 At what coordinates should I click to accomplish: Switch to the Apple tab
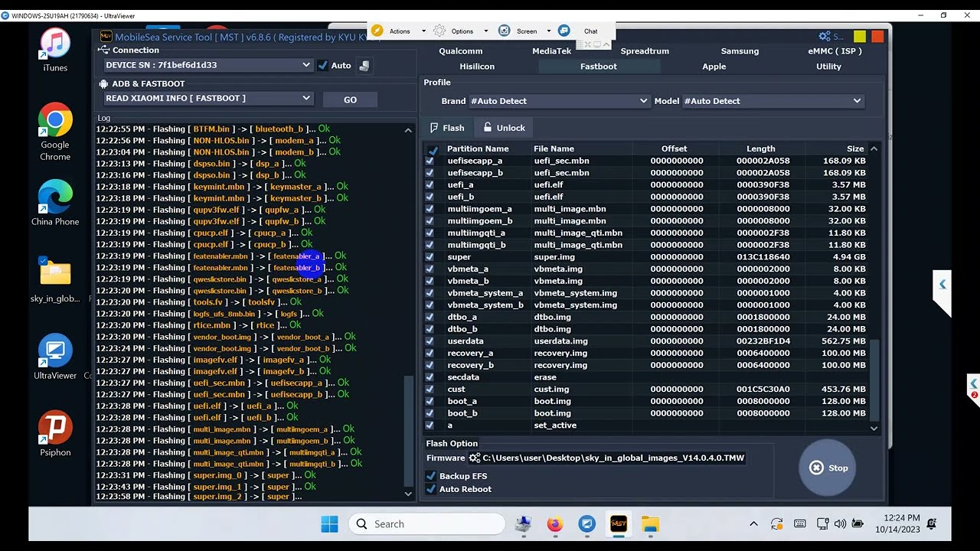click(714, 67)
